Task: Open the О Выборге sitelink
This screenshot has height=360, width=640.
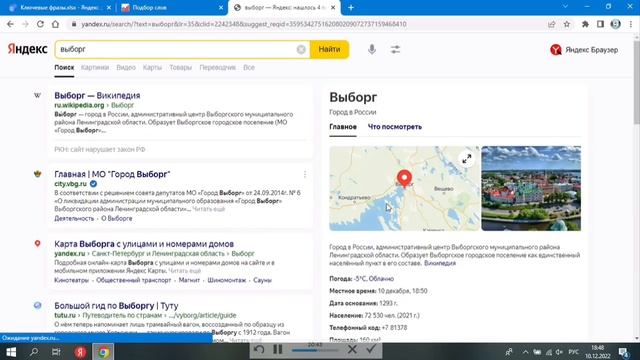Action: (x=117, y=219)
